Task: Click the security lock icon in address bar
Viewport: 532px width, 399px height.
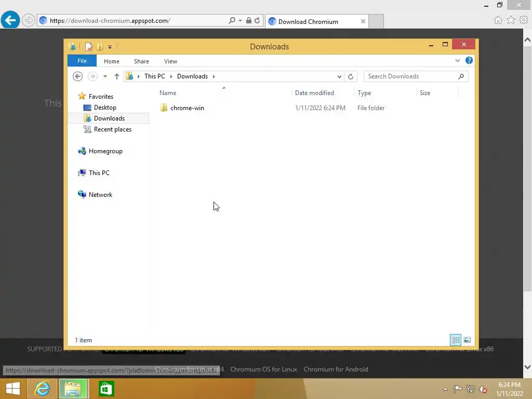Action: 249,20
